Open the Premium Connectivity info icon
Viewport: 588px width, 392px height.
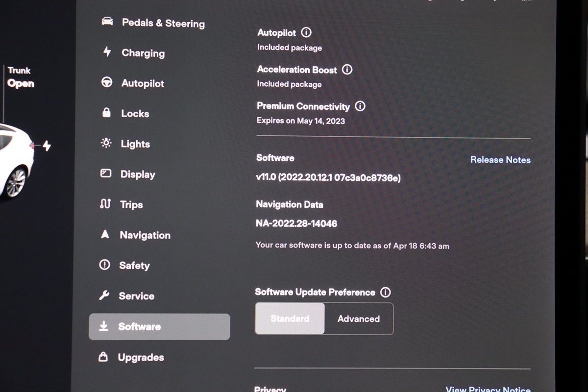[360, 106]
